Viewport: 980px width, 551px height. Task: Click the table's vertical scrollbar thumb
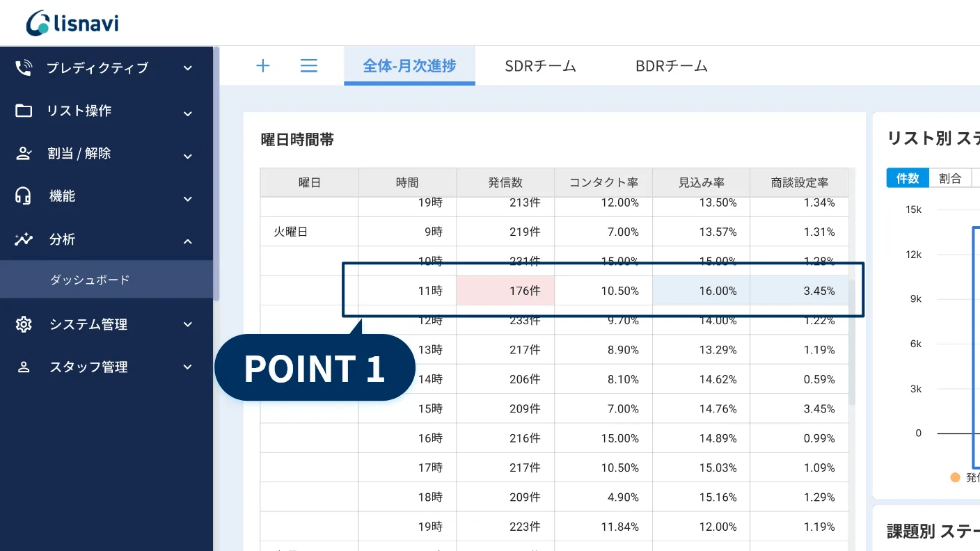coord(852,342)
